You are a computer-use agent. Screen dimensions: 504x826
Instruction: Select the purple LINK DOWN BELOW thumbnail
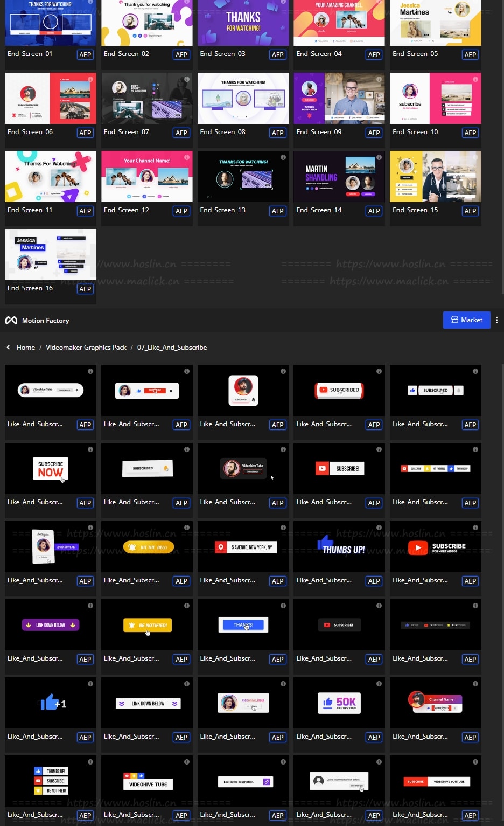click(51, 624)
